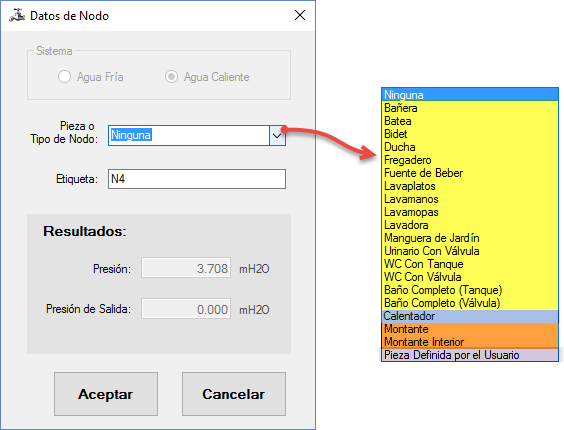
Task: Click the Ninguna combo box text field
Action: click(x=189, y=135)
